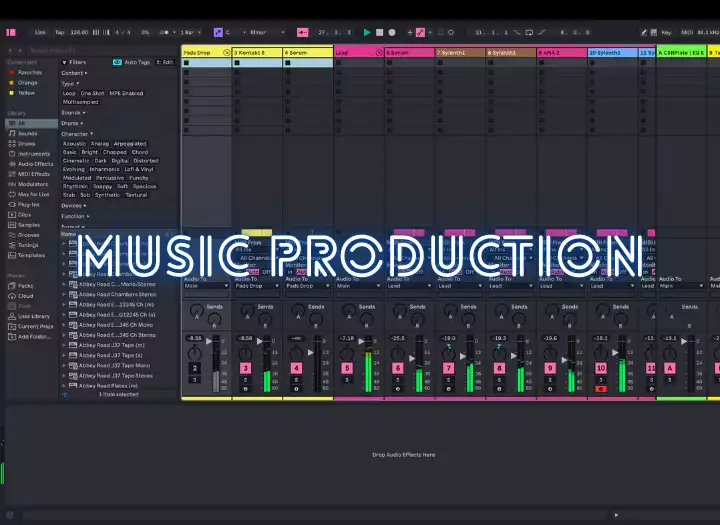Image resolution: width=720 pixels, height=525 pixels.
Task: Toggle track activator 4 in mixer
Action: pos(297,368)
